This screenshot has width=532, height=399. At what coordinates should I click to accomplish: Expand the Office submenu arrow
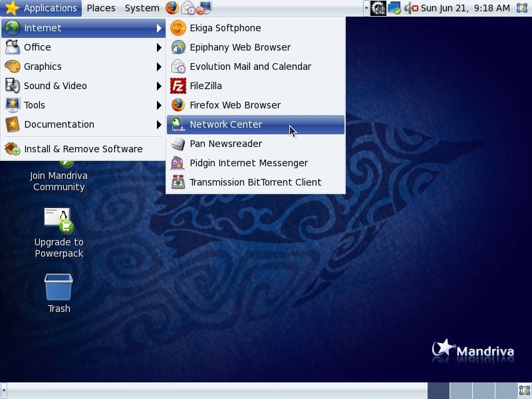pyautogui.click(x=159, y=47)
